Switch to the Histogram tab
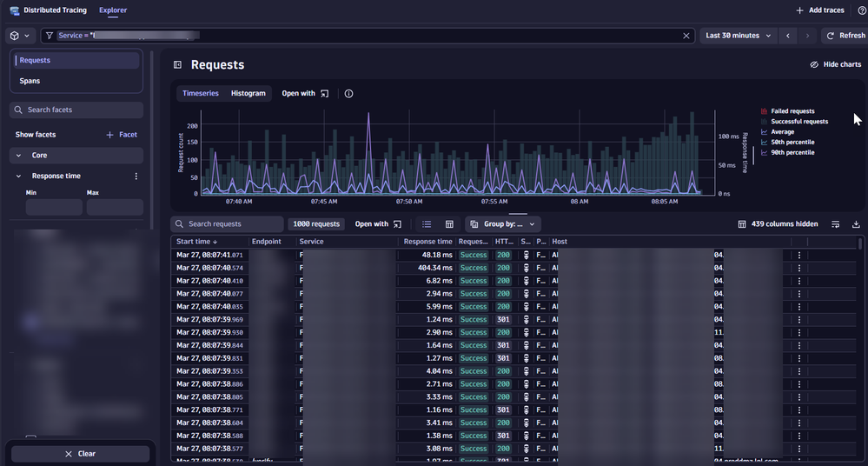The image size is (868, 466). (248, 93)
